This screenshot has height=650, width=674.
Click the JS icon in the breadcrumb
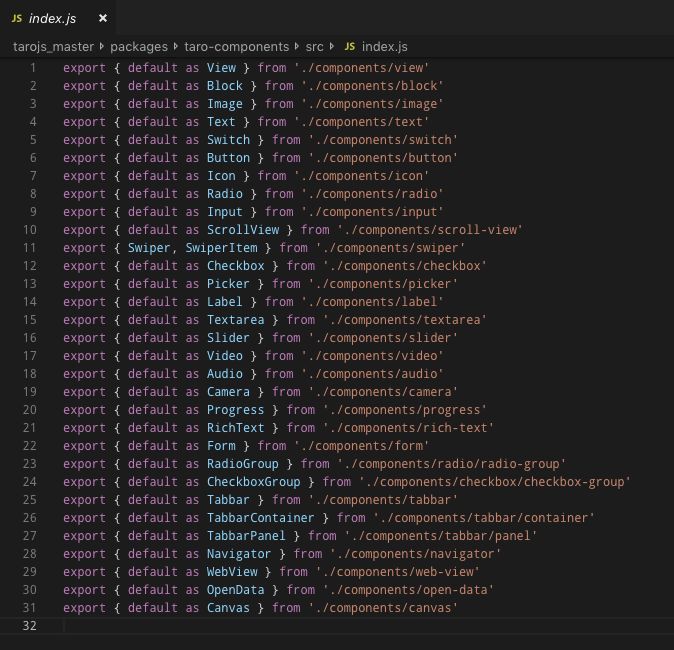tap(349, 46)
